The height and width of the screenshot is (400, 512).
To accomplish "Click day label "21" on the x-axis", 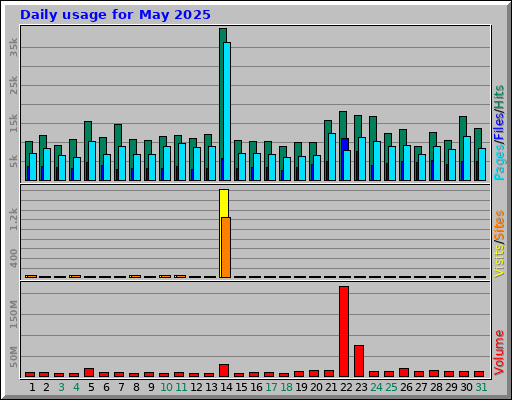I will click(x=331, y=387).
